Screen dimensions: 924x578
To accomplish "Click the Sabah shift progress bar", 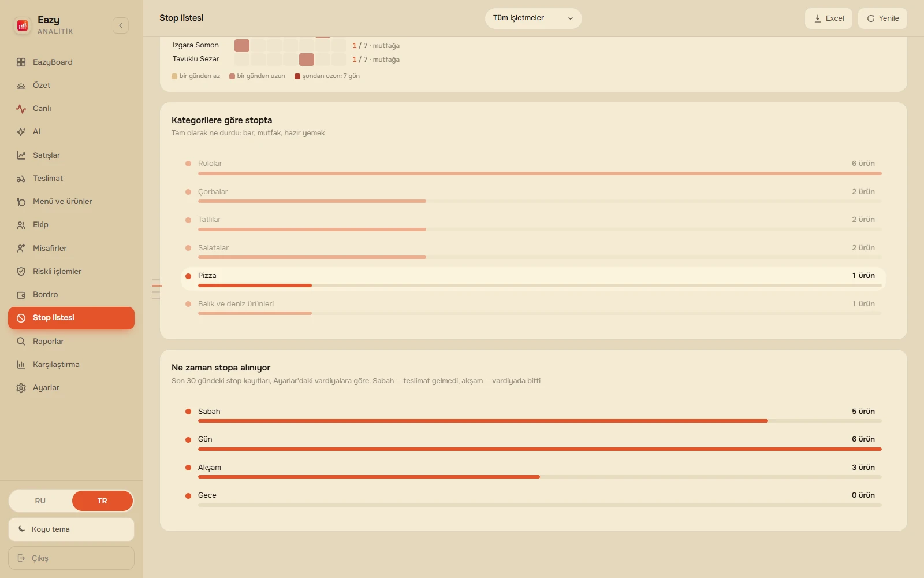I will (539, 421).
